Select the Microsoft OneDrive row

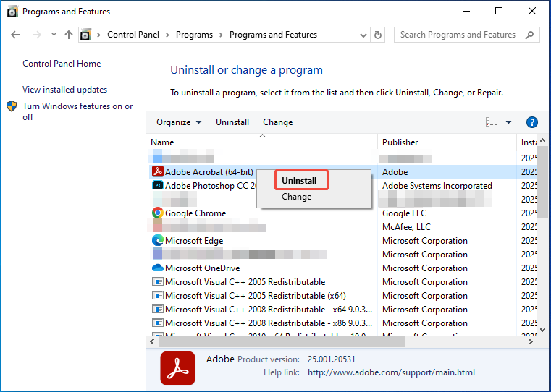[x=342, y=268]
